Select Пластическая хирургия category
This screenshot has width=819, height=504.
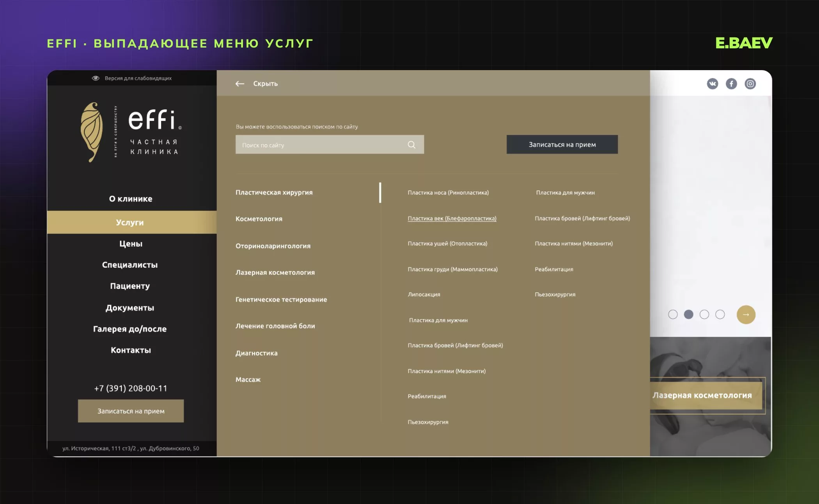click(x=274, y=193)
